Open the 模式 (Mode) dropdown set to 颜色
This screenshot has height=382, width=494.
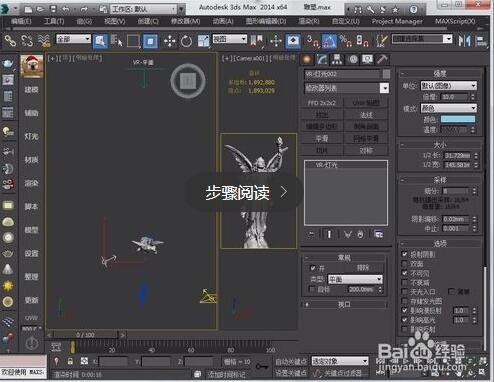(x=449, y=108)
